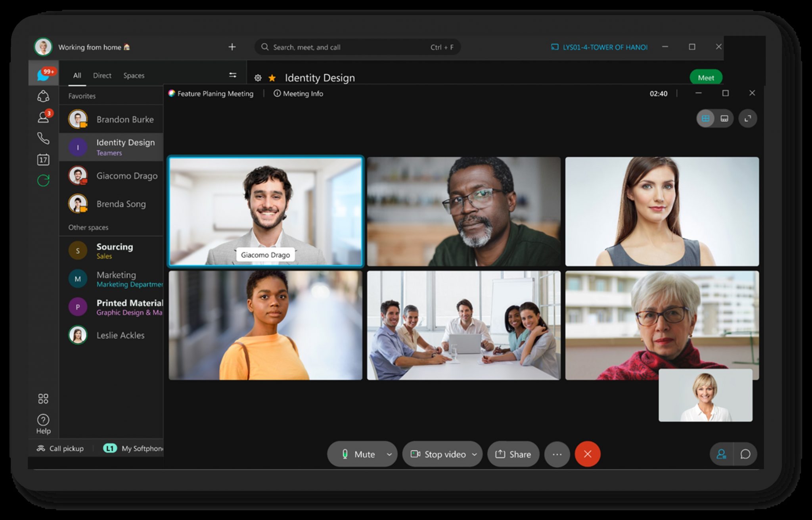This screenshot has width=812, height=520.
Task: Switch to the Direct tab
Action: pyautogui.click(x=102, y=75)
